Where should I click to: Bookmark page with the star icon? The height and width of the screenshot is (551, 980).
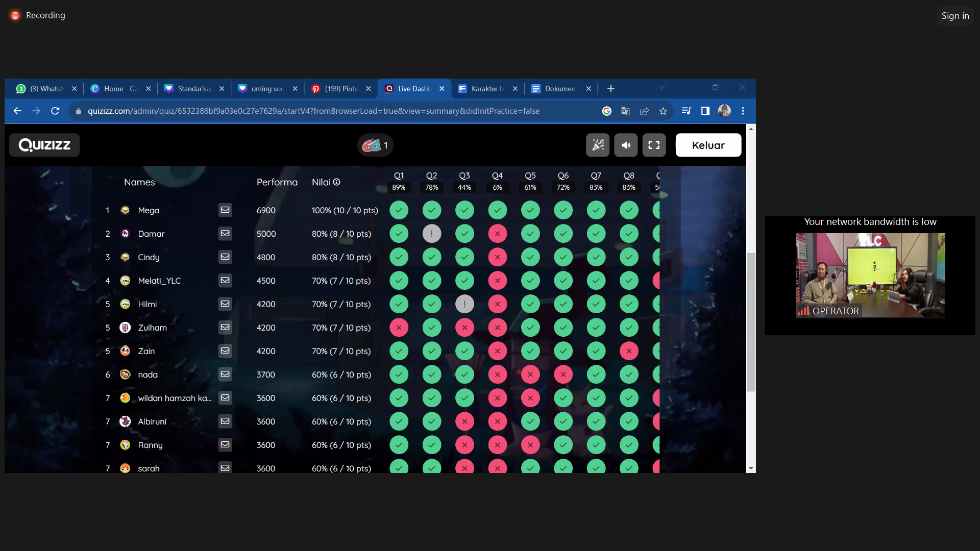(x=663, y=111)
